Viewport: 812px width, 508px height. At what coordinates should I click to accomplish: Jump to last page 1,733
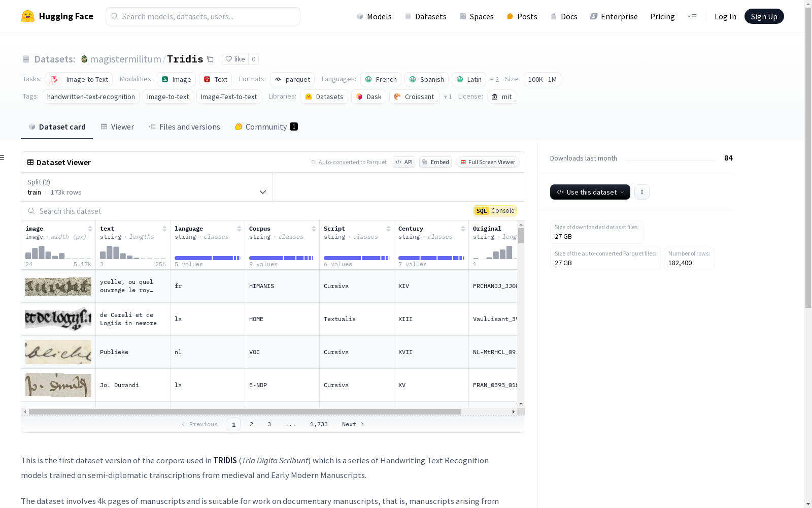(x=319, y=424)
